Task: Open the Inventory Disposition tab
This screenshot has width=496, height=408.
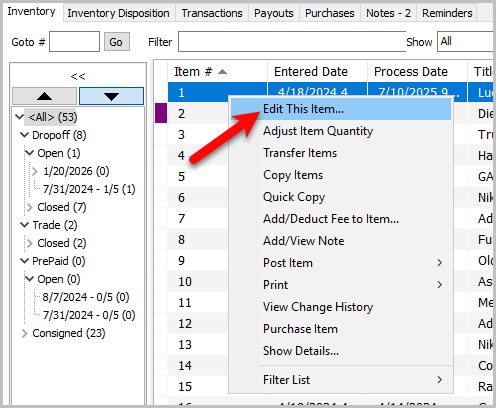Action: (x=118, y=13)
